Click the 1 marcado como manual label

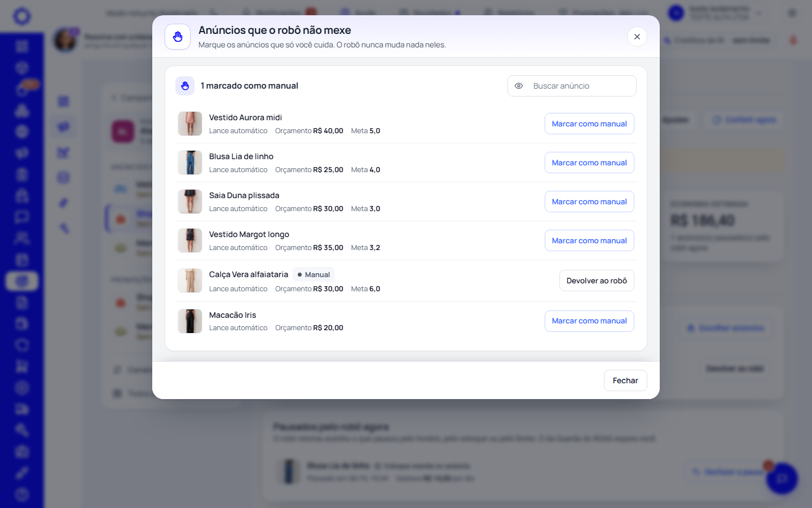(x=249, y=86)
